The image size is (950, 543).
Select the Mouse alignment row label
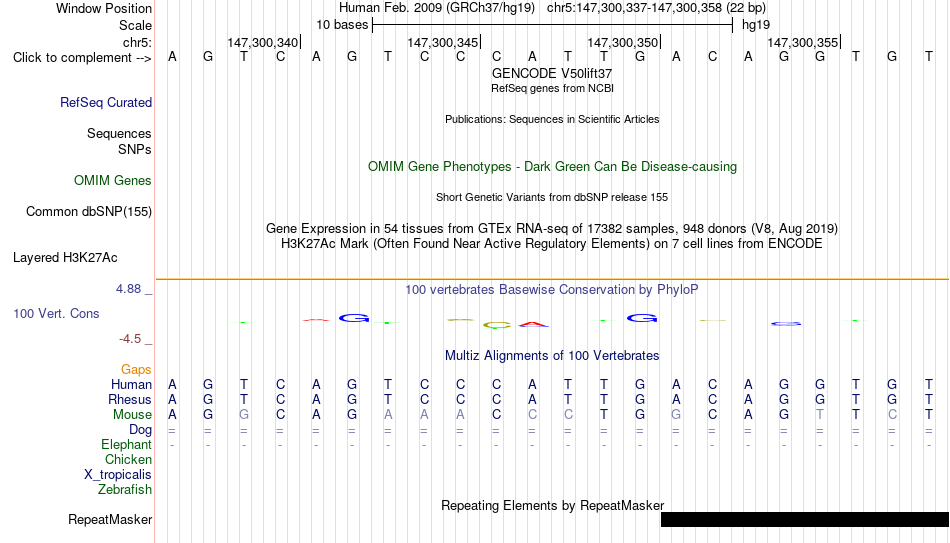tap(132, 415)
